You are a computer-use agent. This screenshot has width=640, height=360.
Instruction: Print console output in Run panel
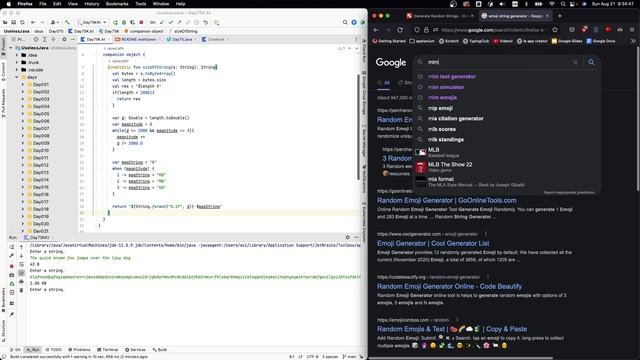coord(21,282)
